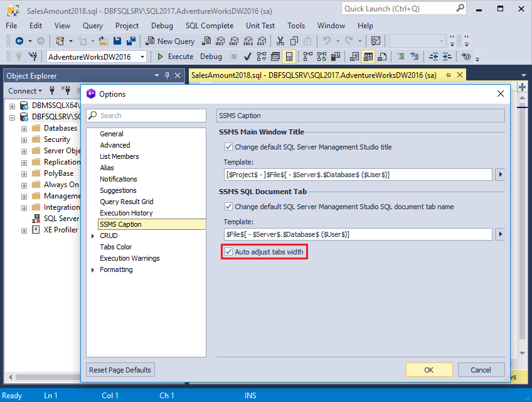The height and width of the screenshot is (402, 532).
Task: Close the Options dialog
Action: point(501,94)
